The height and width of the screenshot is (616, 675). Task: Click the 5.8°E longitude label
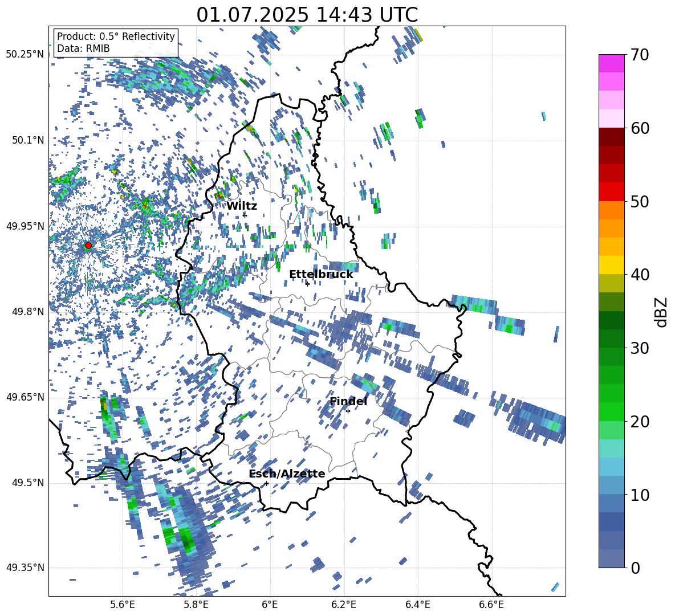click(x=196, y=605)
